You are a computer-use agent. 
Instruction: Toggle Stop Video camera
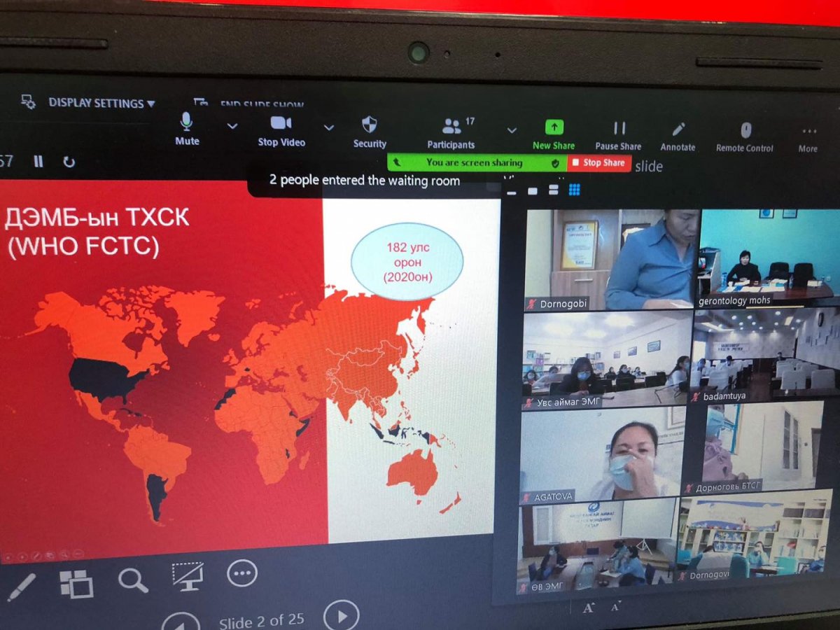click(281, 130)
